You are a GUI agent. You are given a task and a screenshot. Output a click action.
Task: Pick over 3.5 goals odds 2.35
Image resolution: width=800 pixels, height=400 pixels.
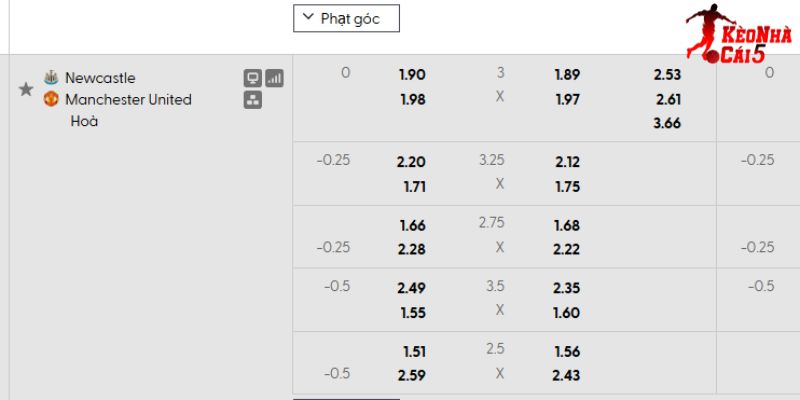tap(567, 288)
